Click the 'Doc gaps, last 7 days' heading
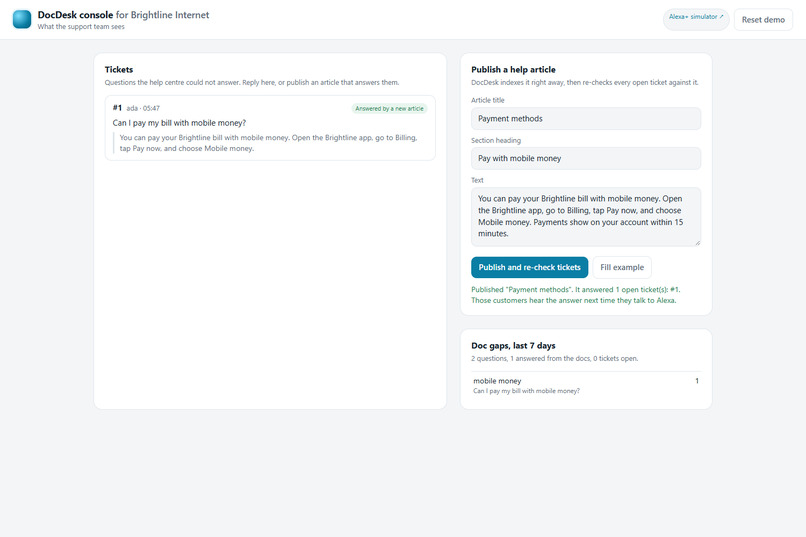The height and width of the screenshot is (537, 806). tap(513, 345)
